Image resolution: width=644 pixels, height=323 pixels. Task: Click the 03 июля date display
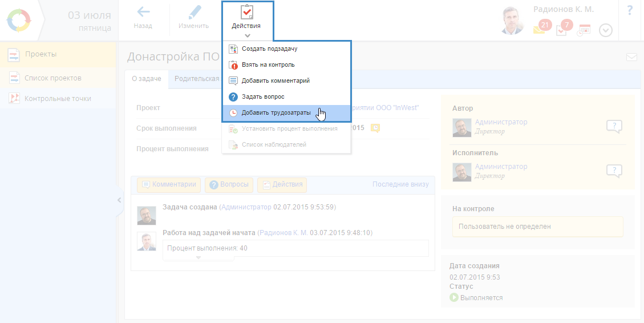(90, 15)
